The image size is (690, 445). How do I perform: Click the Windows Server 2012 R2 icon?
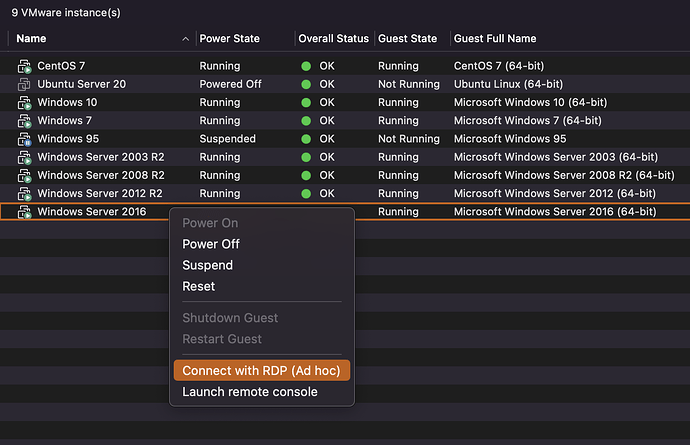click(25, 193)
